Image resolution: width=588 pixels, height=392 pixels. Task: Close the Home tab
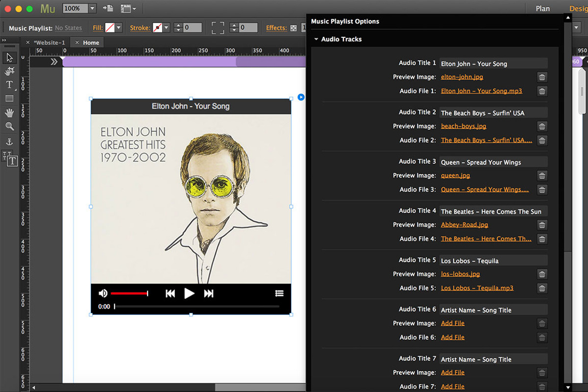tap(77, 43)
